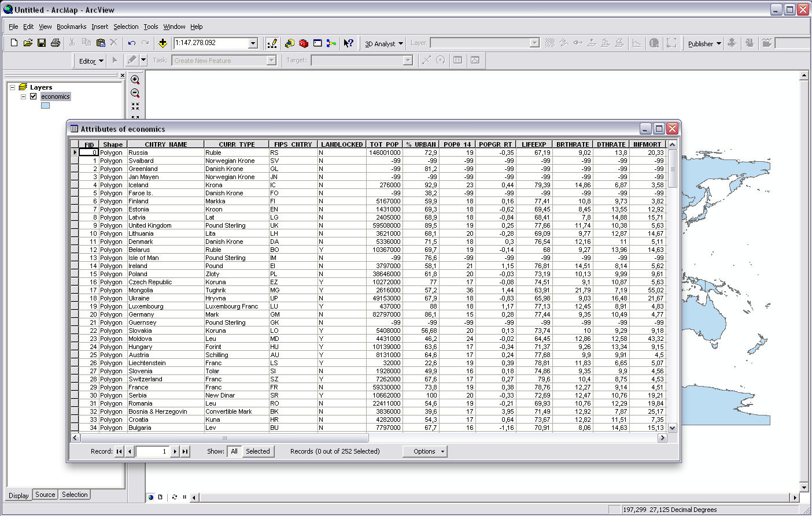Image resolution: width=812 pixels, height=516 pixels.
Task: Toggle the economics layer visibility checkbox
Action: tap(34, 96)
